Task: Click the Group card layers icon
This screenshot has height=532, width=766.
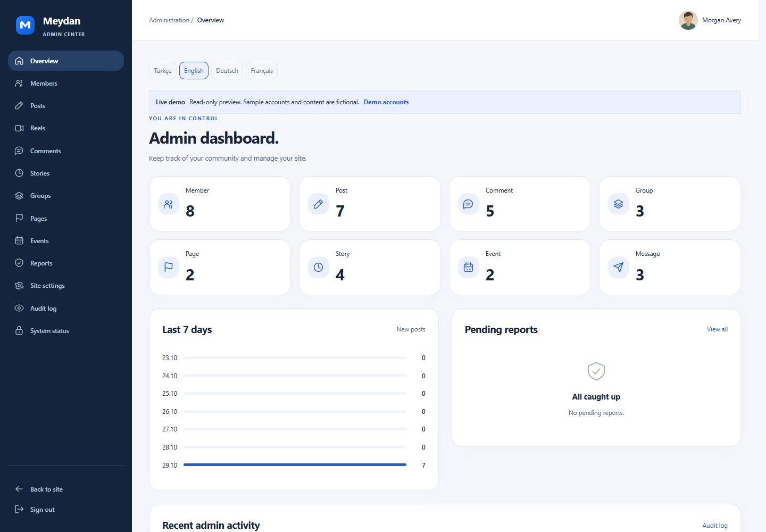Action: click(x=619, y=204)
